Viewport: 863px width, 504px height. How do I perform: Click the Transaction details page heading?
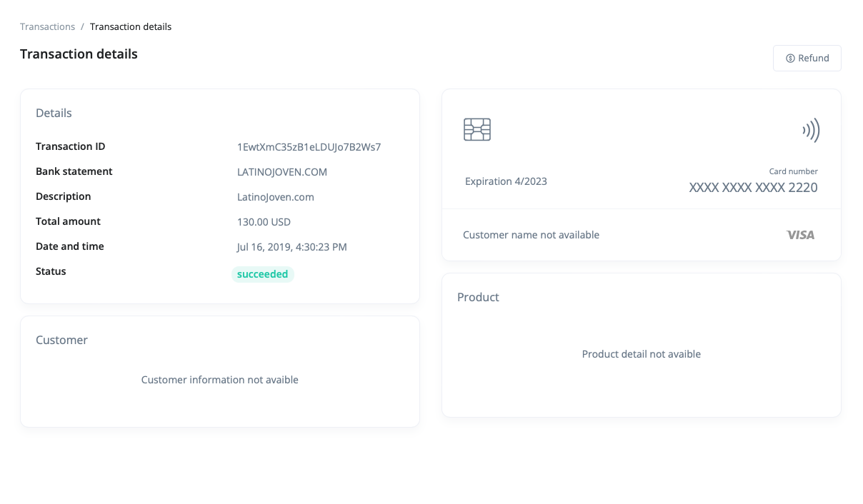[79, 54]
